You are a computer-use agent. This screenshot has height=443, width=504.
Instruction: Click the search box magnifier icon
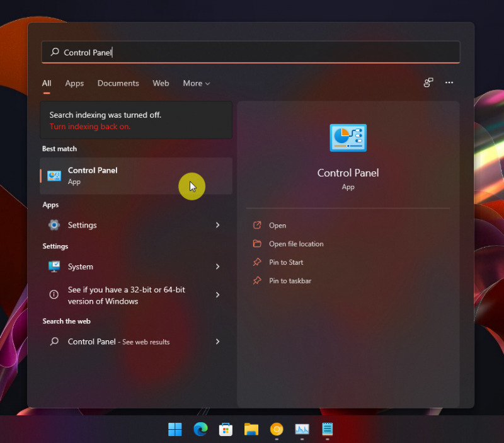[x=55, y=52]
